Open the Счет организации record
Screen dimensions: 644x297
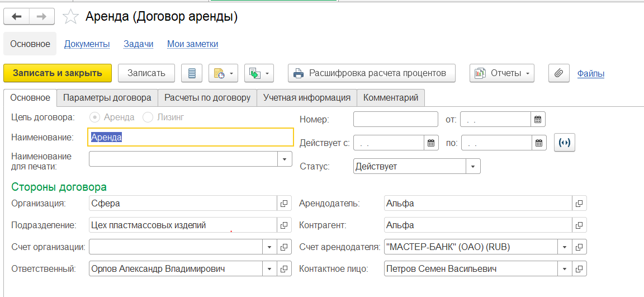284,247
